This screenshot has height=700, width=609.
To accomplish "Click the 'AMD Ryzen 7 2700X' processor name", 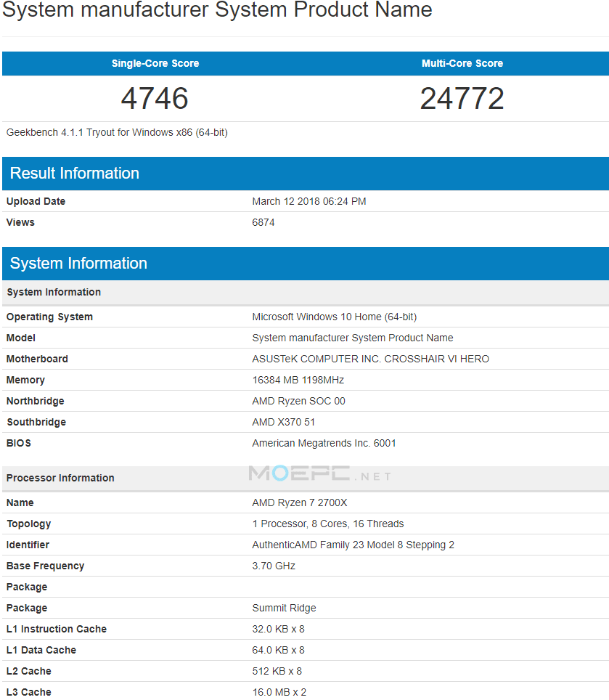I will tap(299, 502).
